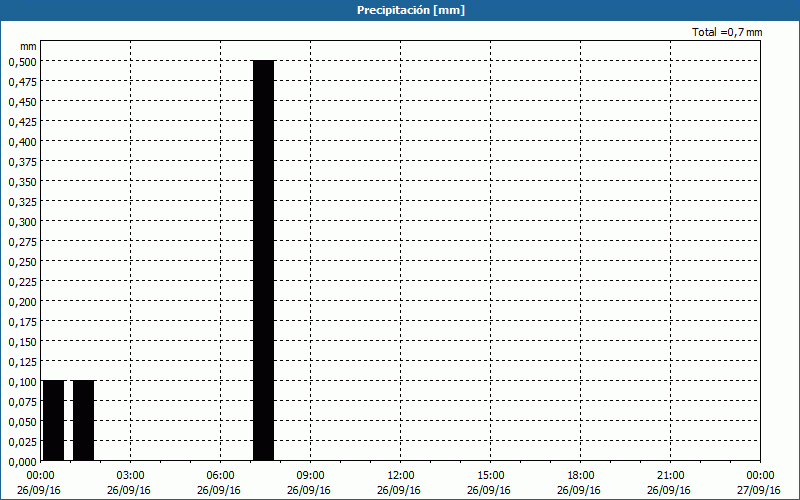Click the mm unit label above y-axis
The height and width of the screenshot is (500, 800).
[x=28, y=46]
